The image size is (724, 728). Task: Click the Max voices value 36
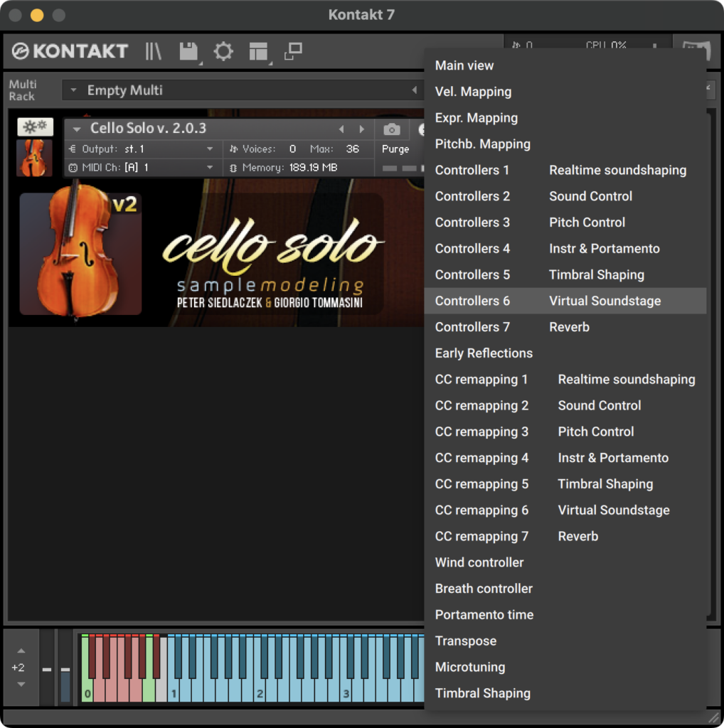tap(353, 149)
